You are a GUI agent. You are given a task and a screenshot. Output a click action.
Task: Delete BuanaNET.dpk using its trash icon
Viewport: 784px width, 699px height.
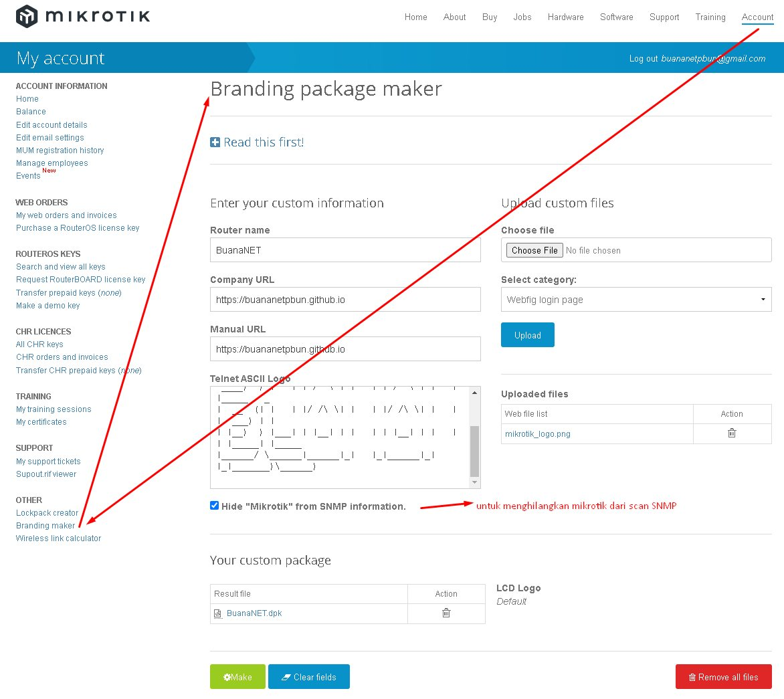tap(446, 613)
